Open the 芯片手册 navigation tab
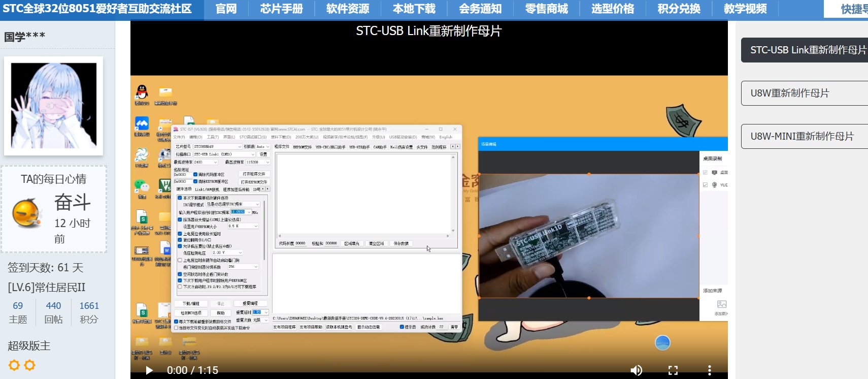 (282, 9)
